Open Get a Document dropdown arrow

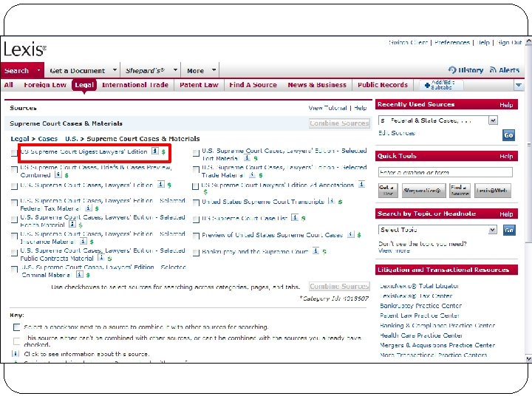pos(115,70)
